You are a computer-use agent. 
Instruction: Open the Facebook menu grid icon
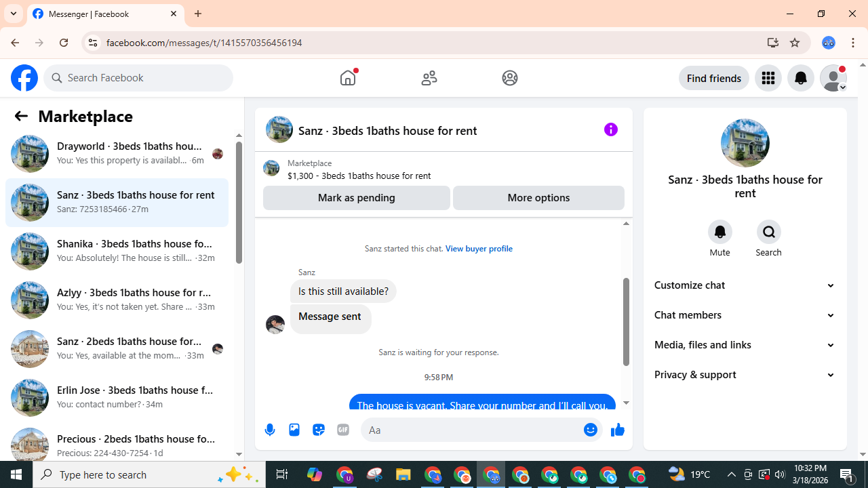768,78
